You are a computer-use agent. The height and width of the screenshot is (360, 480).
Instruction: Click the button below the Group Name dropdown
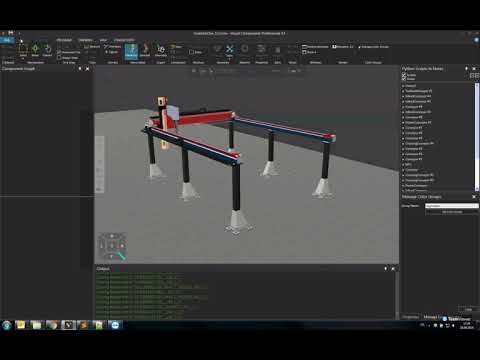[x=452, y=212]
